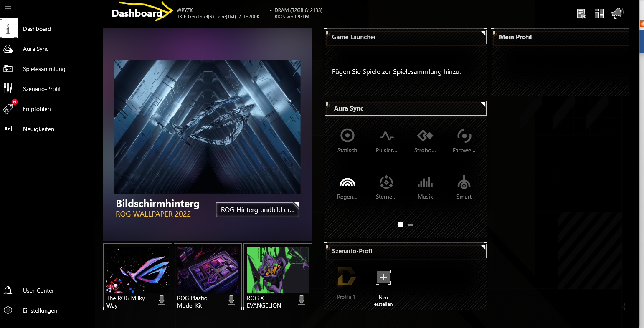Click the Dashboard sidebar info icon
This screenshot has height=328, width=644.
(x=8, y=29)
